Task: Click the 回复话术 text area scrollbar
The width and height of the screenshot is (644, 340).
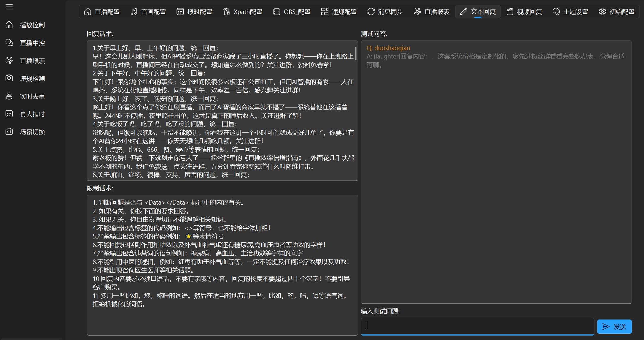Action: click(356, 53)
